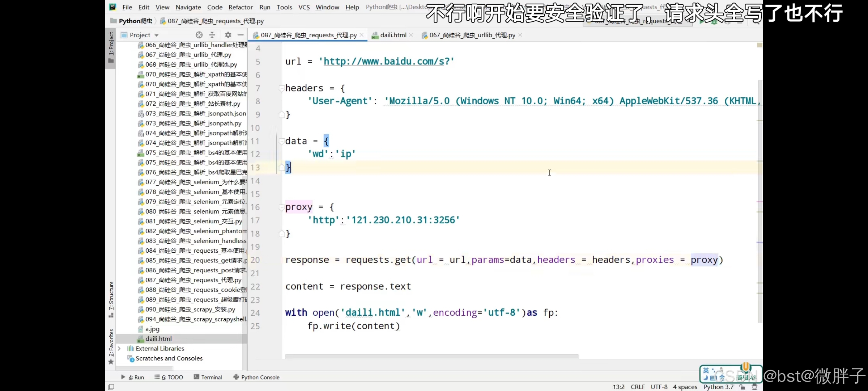This screenshot has height=391, width=868.
Task: Click editor vertical scrollbar
Action: click(x=760, y=201)
